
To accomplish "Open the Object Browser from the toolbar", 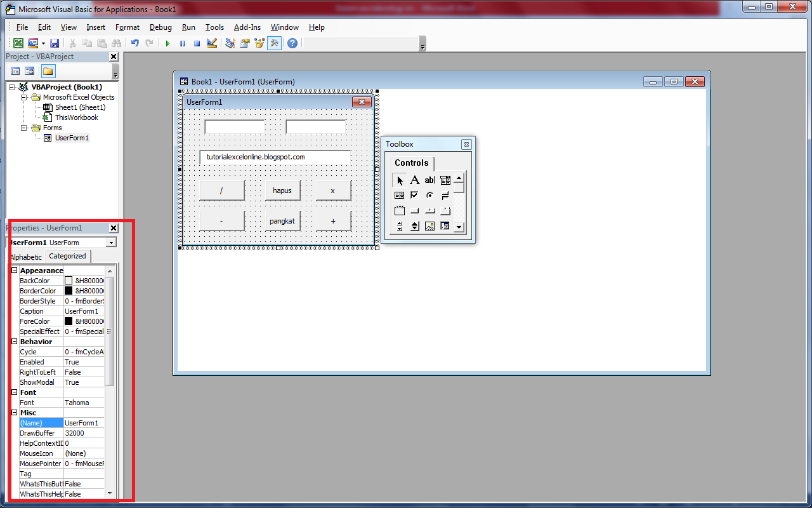I will tap(259, 43).
